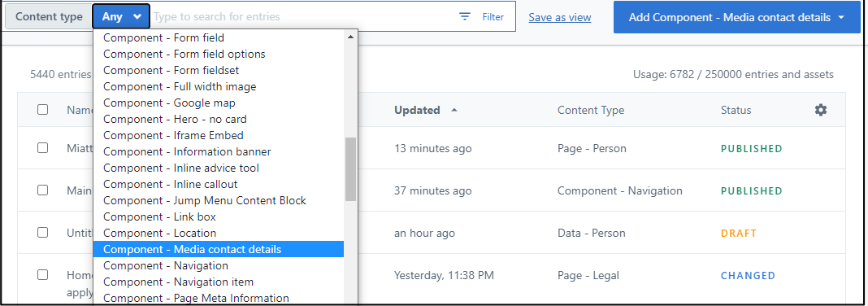Select Component - Inline callout

pyautogui.click(x=219, y=184)
